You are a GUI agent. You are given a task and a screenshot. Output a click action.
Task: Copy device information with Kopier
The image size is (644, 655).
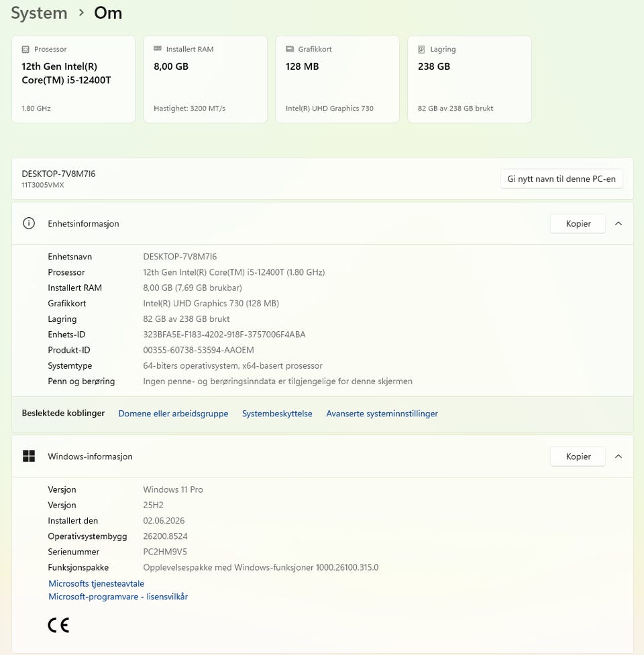pyautogui.click(x=578, y=223)
